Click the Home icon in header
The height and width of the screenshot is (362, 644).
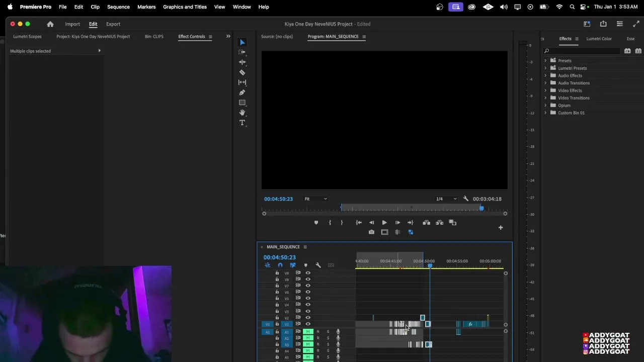[50, 24]
